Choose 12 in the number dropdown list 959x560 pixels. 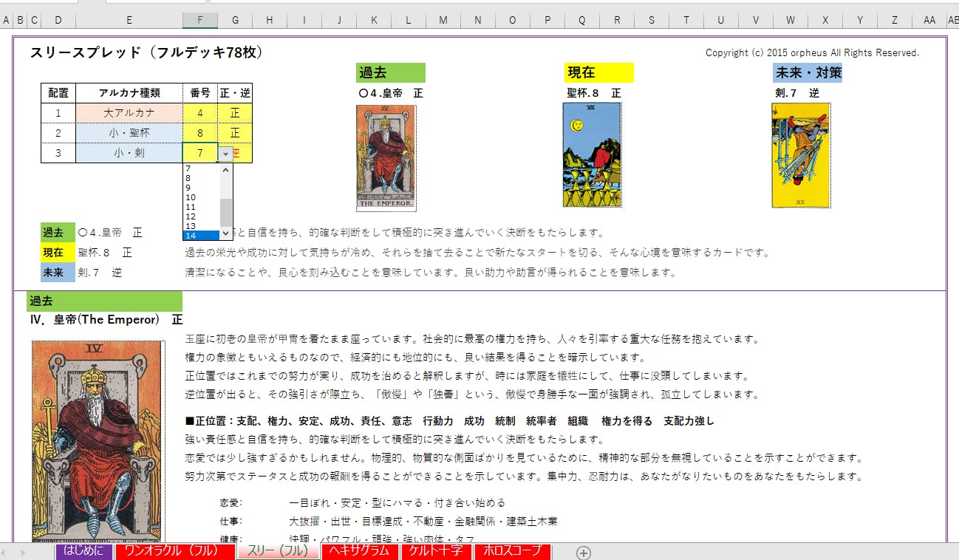(201, 216)
